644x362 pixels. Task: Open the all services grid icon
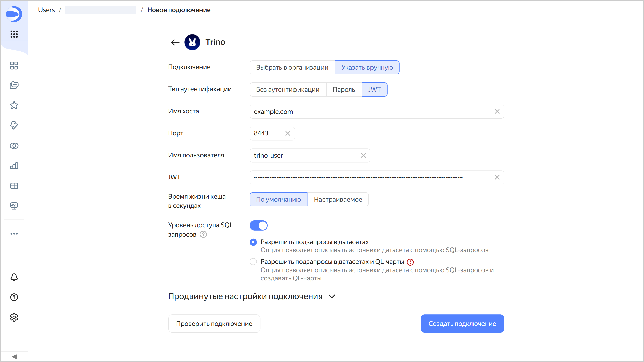coord(14,34)
